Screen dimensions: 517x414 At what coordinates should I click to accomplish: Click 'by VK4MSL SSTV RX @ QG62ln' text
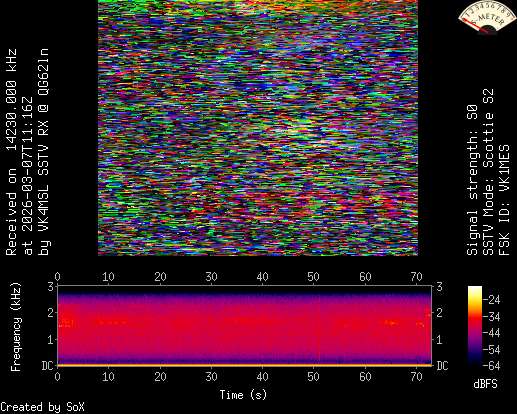click(44, 152)
